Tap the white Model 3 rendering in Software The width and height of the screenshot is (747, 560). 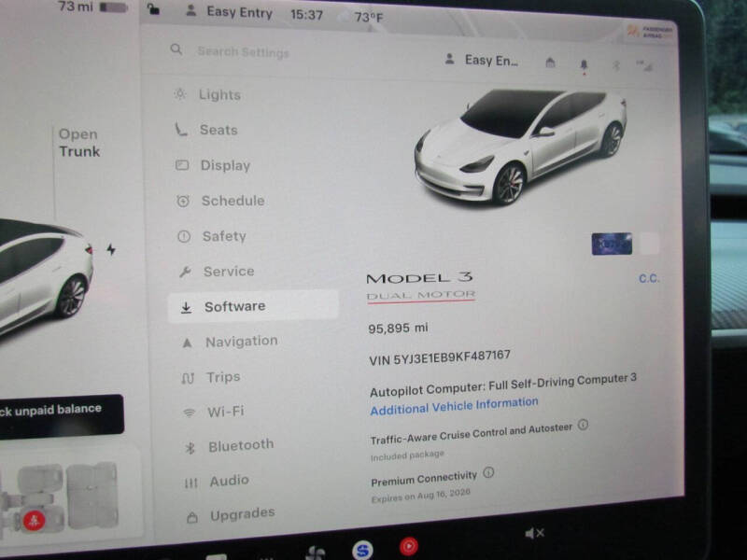point(520,147)
